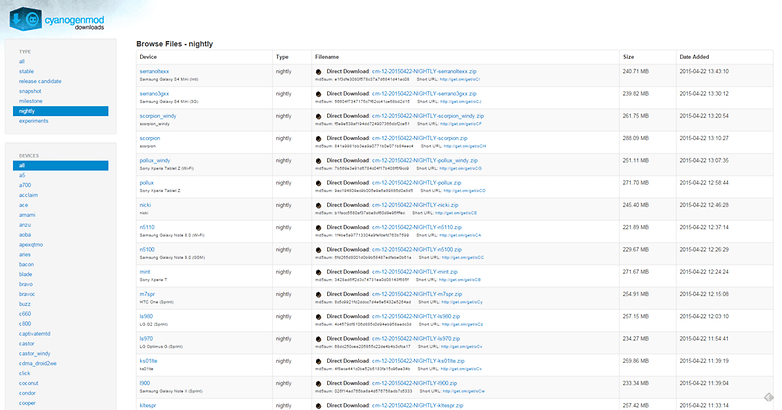This screenshot has height=410, width=782.
Task: Filter by 'experiments' type
Action: coord(33,121)
